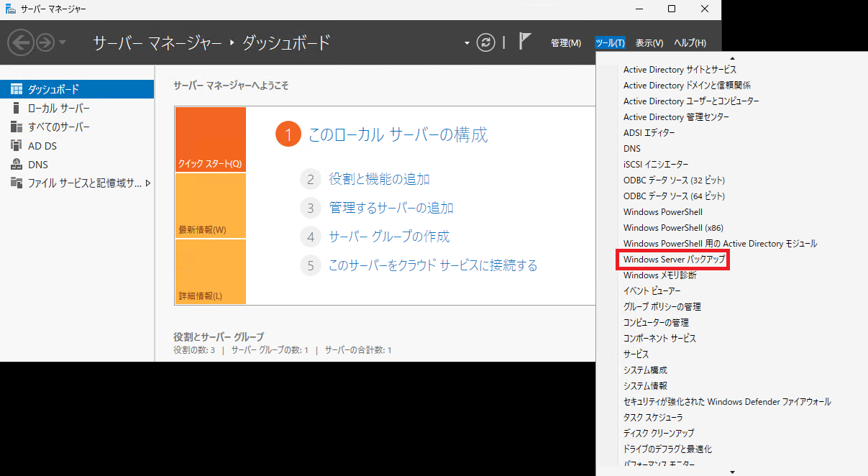Launch Windows PowerShell (x86)

pyautogui.click(x=674, y=228)
